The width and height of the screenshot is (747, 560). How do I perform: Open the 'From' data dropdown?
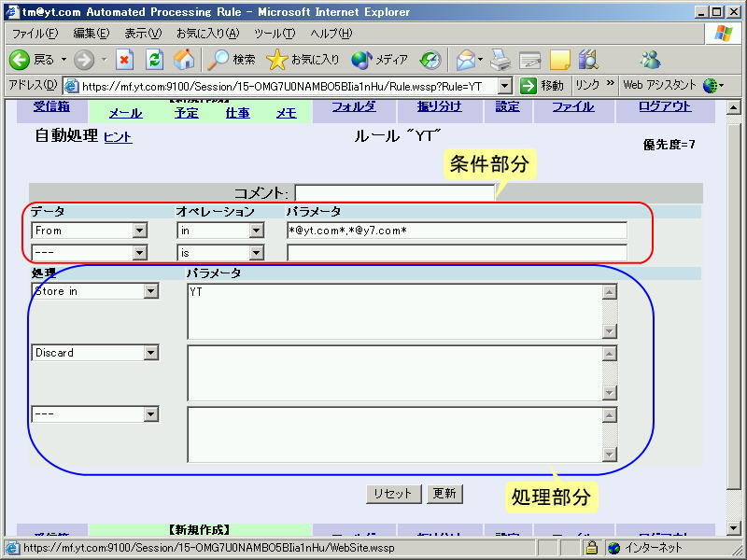click(x=140, y=230)
